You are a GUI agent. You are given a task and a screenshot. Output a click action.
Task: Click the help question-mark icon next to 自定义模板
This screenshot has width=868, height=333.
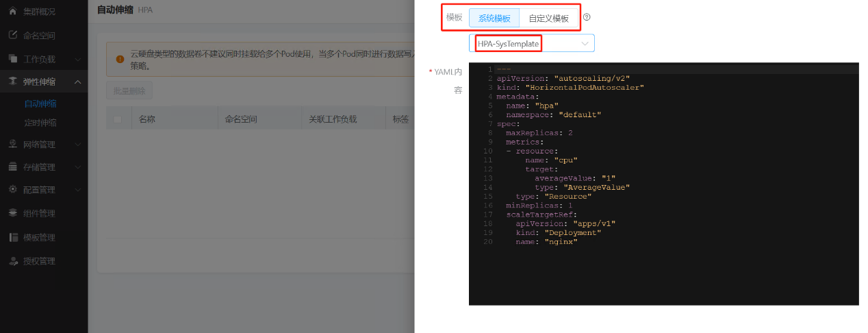pyautogui.click(x=587, y=17)
